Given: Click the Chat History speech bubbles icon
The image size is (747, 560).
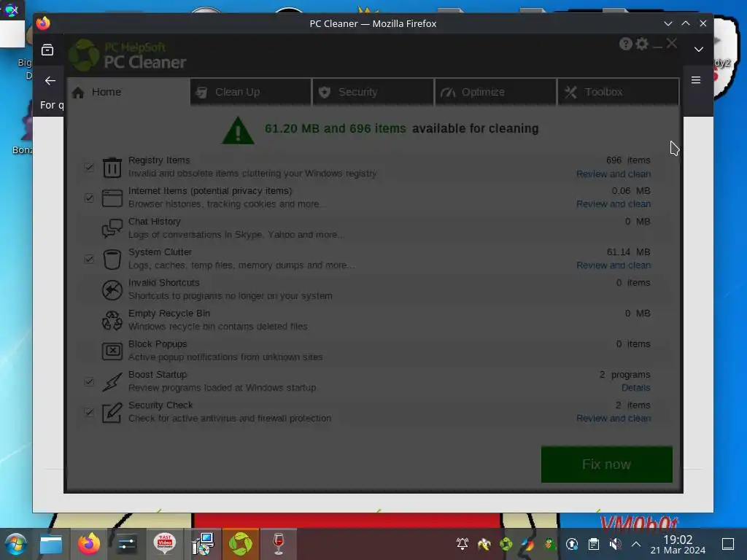Looking at the screenshot, I should pyautogui.click(x=112, y=228).
